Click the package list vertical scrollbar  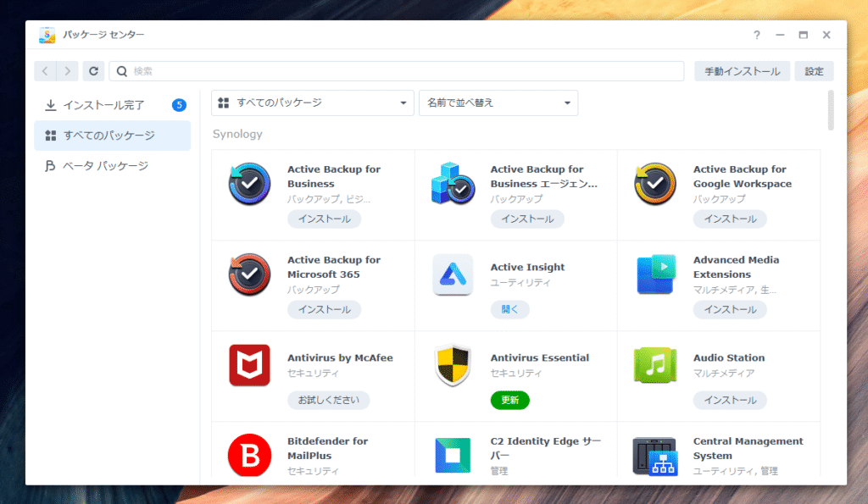tap(831, 111)
